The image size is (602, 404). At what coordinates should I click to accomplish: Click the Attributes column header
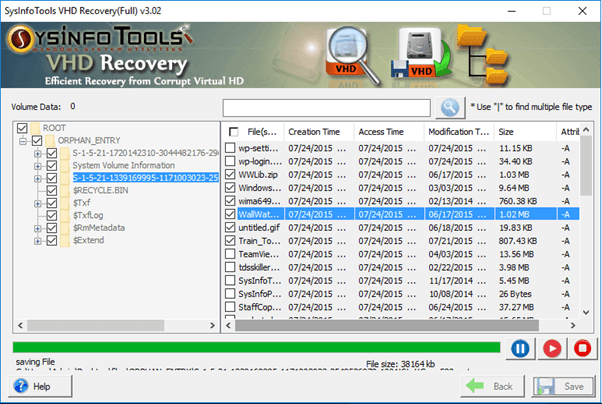point(568,132)
